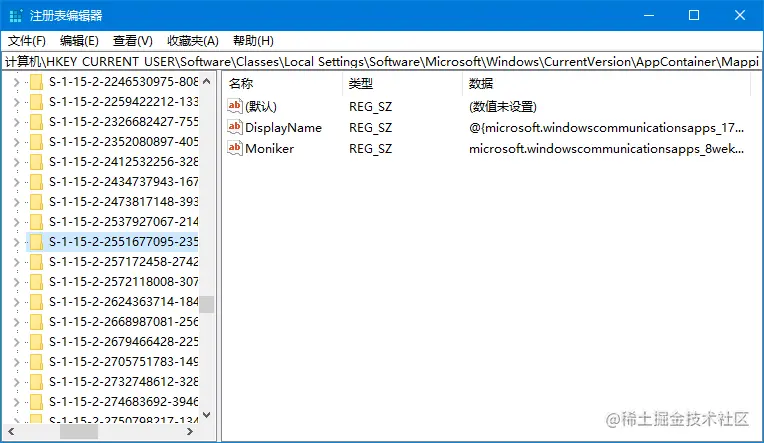Viewport: 764px width, 443px height.
Task: Click the (数值未设置) data cell
Action: coord(502,106)
